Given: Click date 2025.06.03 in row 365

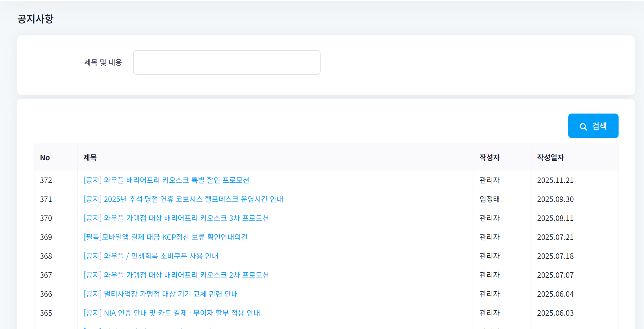Looking at the screenshot, I should tap(555, 313).
